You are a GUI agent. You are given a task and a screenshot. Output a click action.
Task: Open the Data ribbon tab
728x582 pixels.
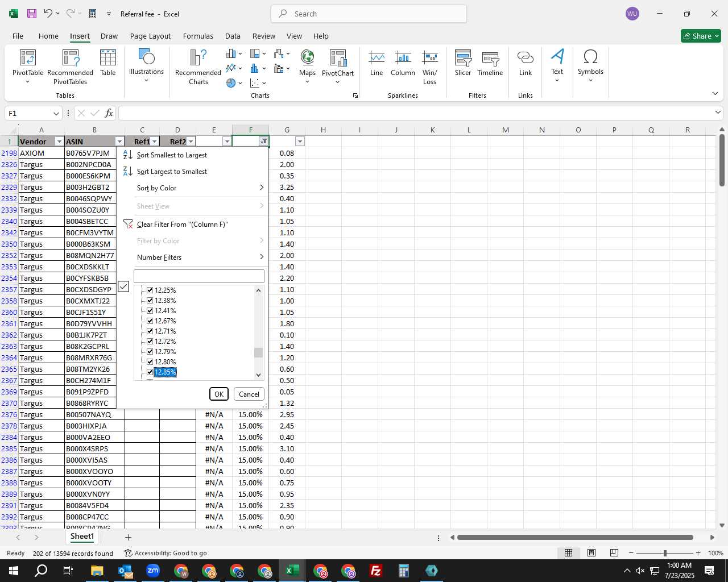coord(233,36)
